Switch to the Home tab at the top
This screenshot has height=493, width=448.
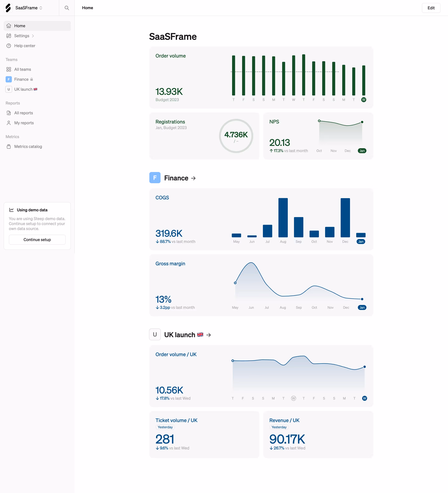pyautogui.click(x=88, y=8)
